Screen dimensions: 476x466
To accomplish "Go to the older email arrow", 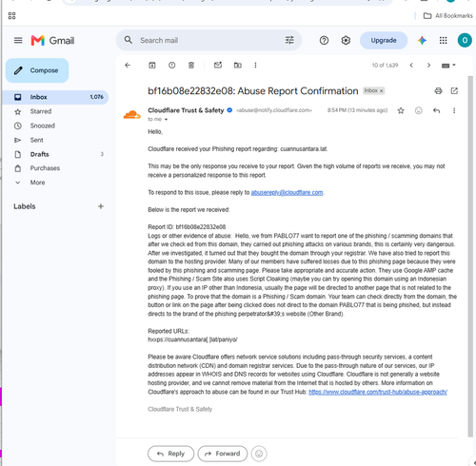I will point(428,65).
